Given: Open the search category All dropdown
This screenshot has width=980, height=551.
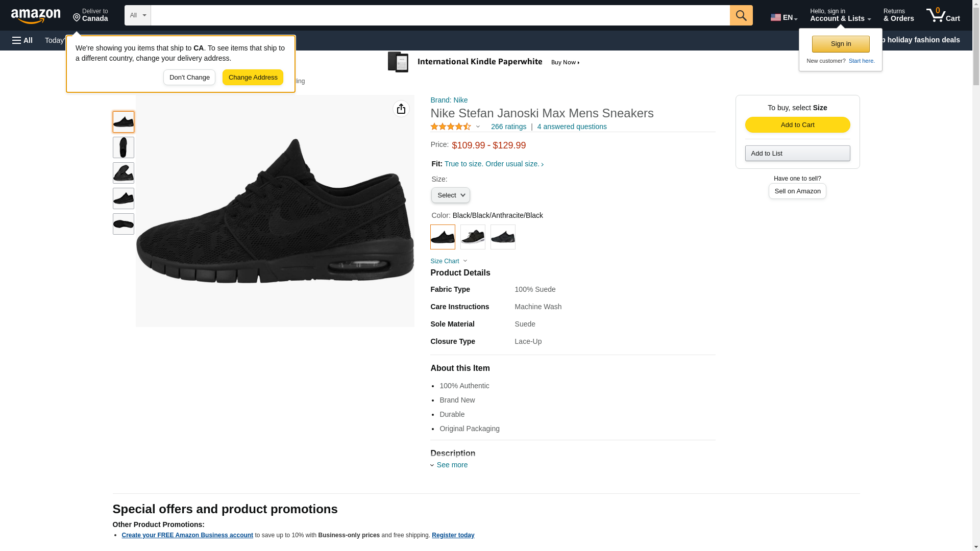Looking at the screenshot, I should click(137, 15).
